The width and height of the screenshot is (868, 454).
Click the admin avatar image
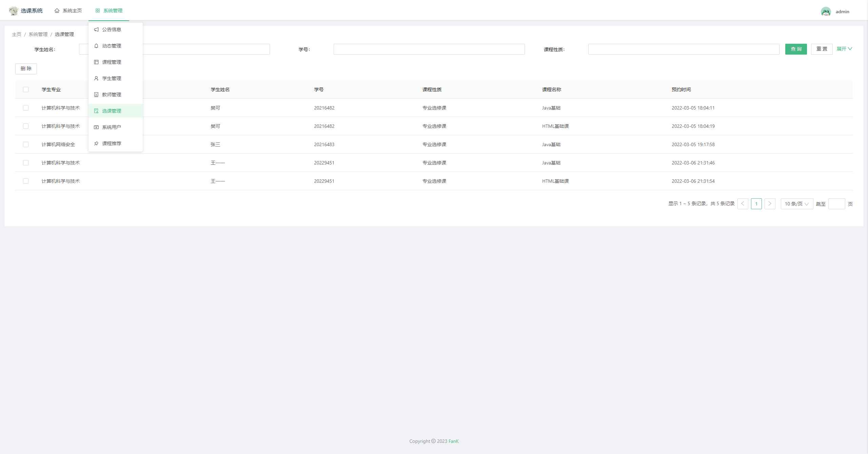coord(826,12)
